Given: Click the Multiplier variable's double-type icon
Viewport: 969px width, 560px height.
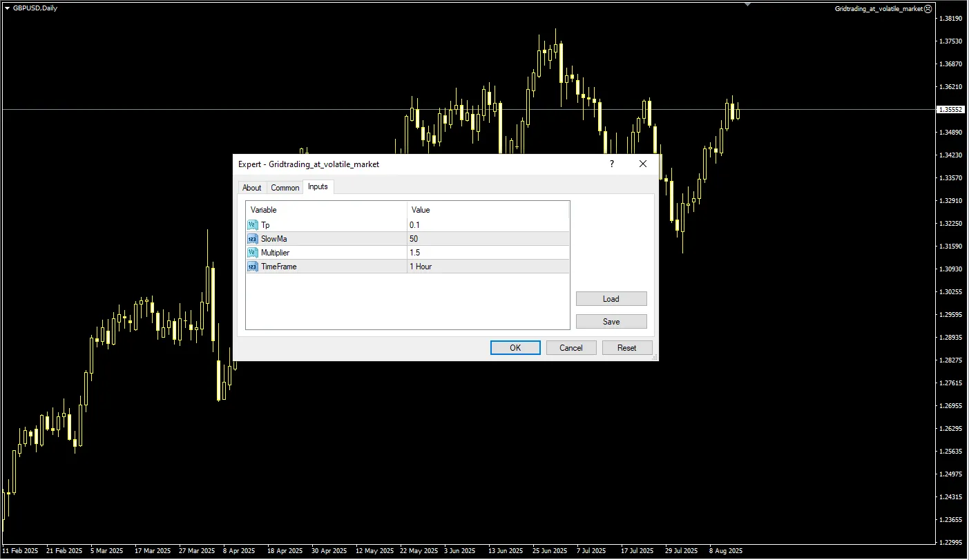Looking at the screenshot, I should point(253,253).
